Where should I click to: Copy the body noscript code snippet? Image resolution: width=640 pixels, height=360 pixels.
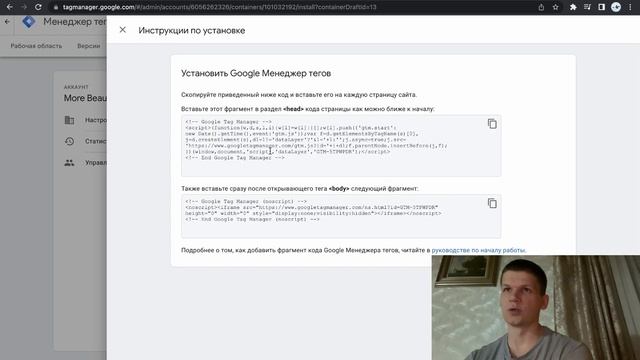tap(492, 203)
